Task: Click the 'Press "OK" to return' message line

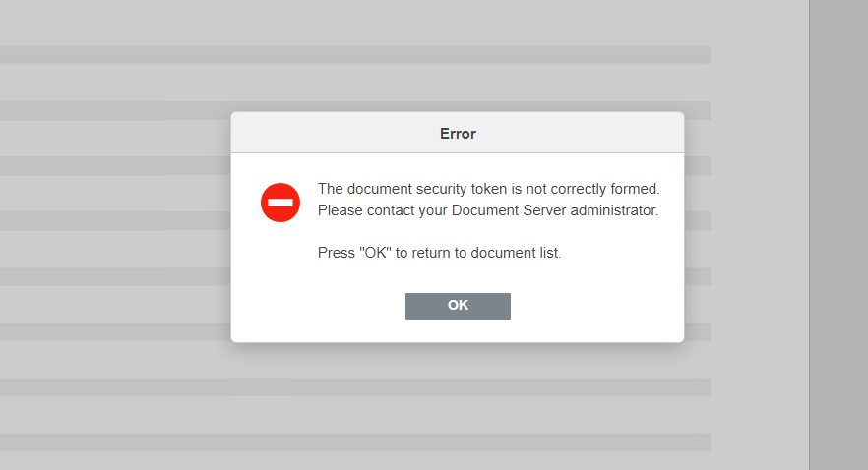Action: (x=440, y=253)
